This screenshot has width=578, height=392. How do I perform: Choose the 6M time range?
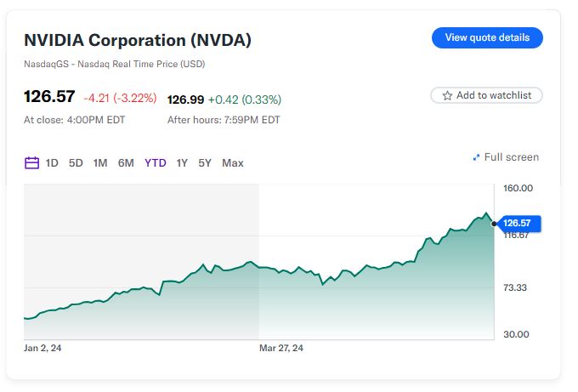click(126, 163)
